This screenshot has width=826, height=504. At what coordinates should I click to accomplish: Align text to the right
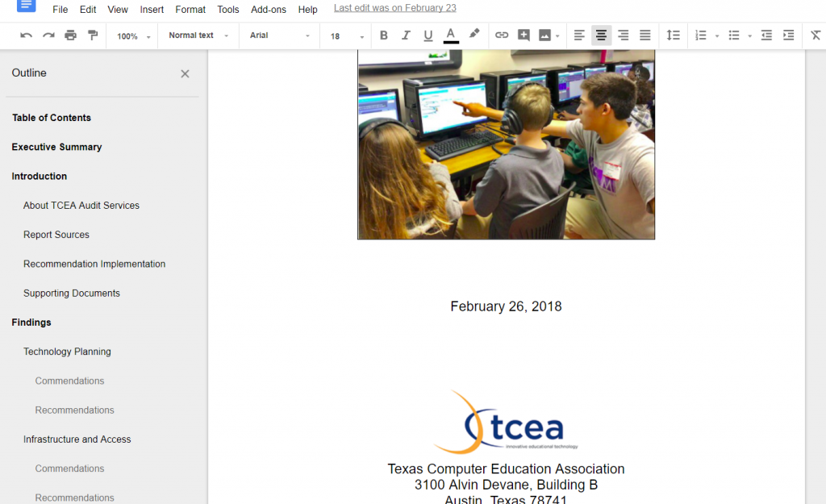pos(624,35)
